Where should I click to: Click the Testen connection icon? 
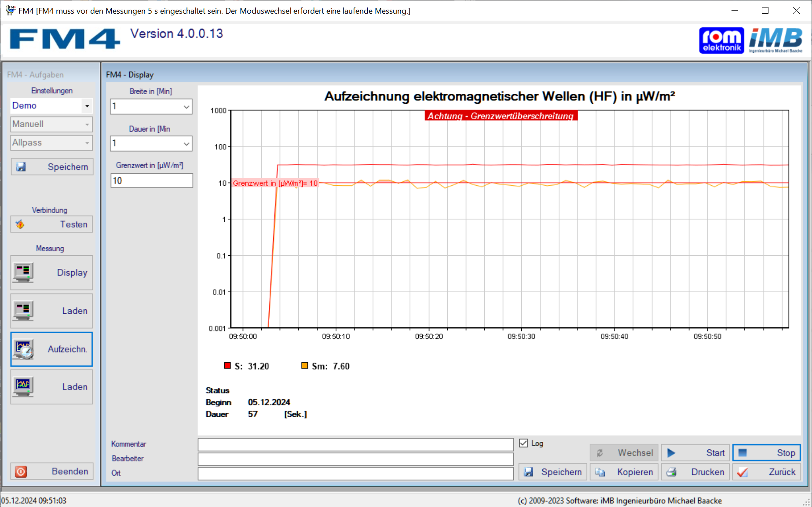coord(20,224)
